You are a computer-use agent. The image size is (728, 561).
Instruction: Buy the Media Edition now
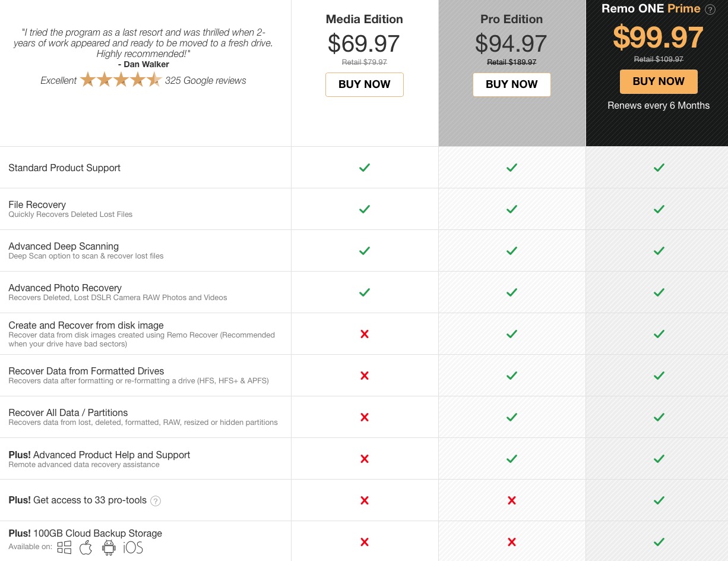click(365, 84)
